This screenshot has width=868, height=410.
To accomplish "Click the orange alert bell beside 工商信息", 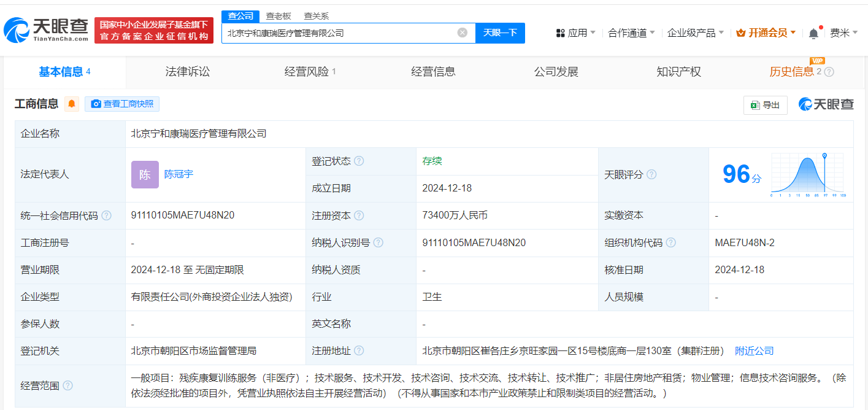I will [72, 104].
